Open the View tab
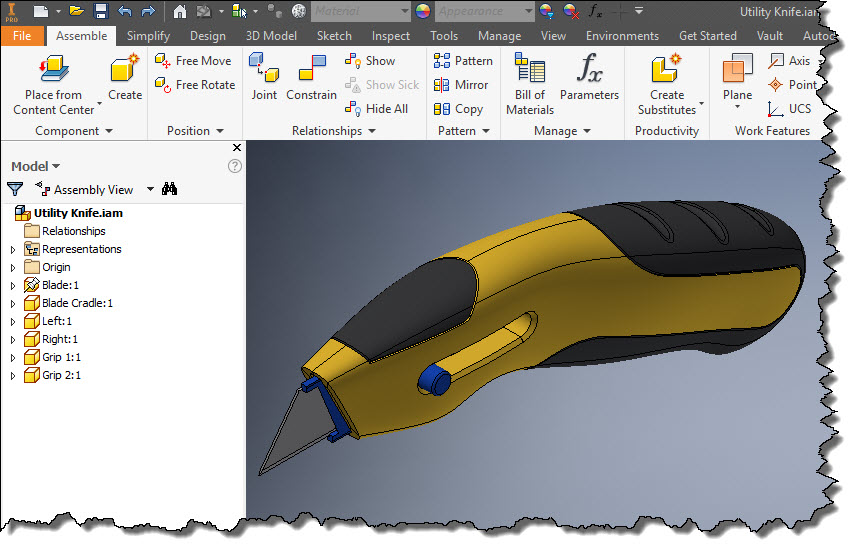Viewport: 861px width, 557px height. 553,36
